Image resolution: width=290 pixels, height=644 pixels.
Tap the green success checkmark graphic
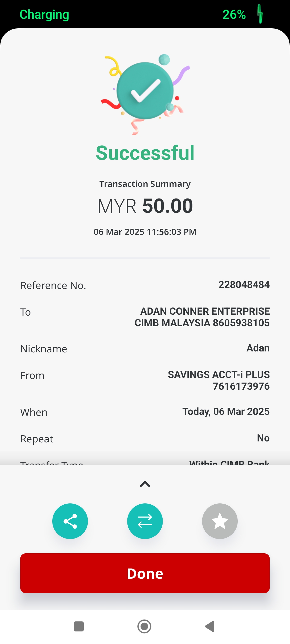145,90
